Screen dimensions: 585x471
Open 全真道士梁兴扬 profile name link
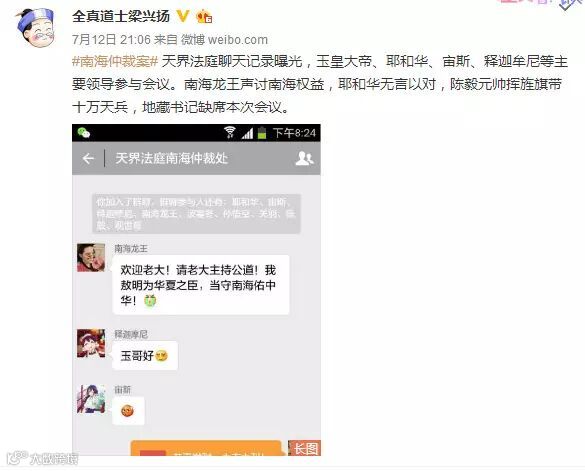(x=121, y=16)
